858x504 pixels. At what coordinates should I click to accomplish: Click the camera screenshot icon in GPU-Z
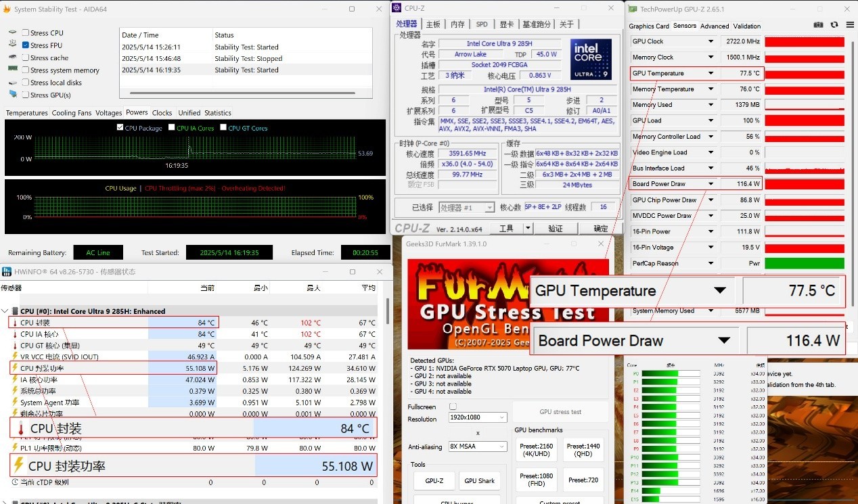click(x=818, y=24)
